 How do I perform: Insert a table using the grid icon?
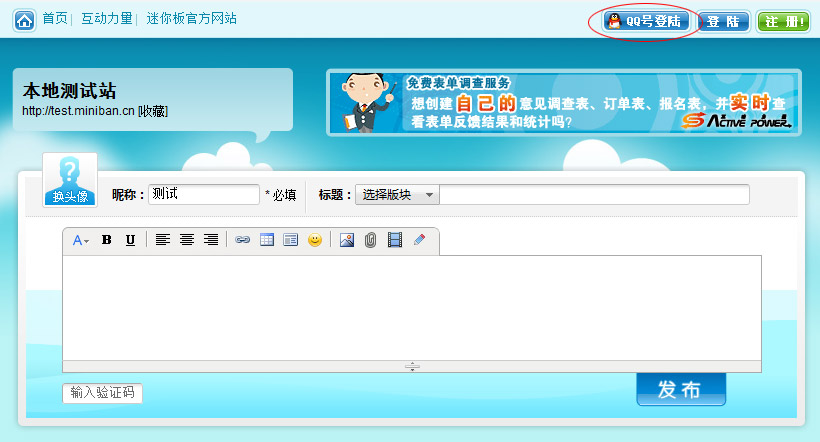(267, 240)
